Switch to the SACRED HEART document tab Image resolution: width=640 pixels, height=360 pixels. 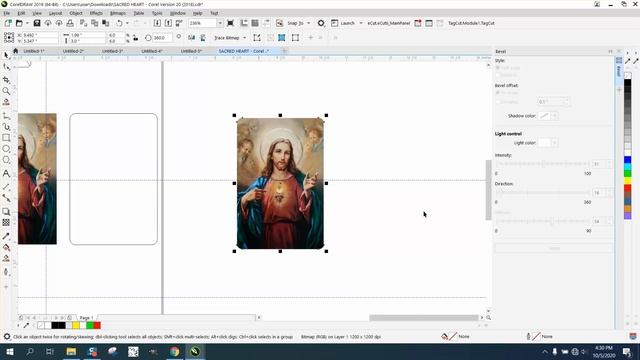[244, 51]
